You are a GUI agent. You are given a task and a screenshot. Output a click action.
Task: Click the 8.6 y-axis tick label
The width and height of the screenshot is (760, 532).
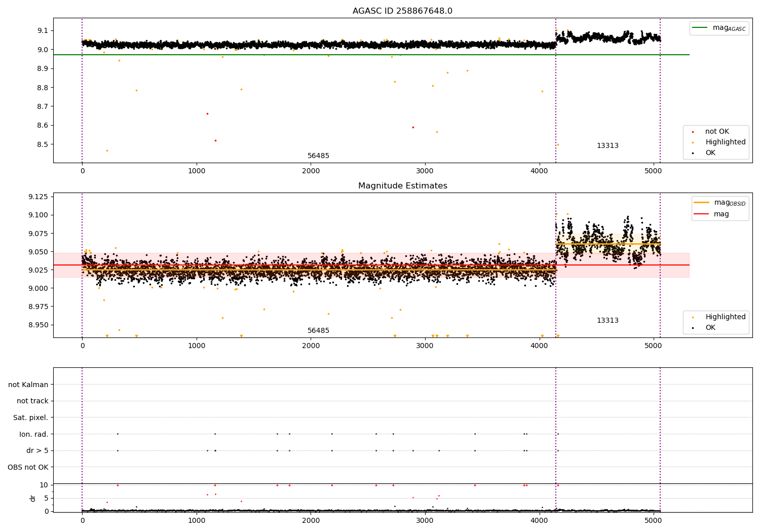[x=43, y=126]
